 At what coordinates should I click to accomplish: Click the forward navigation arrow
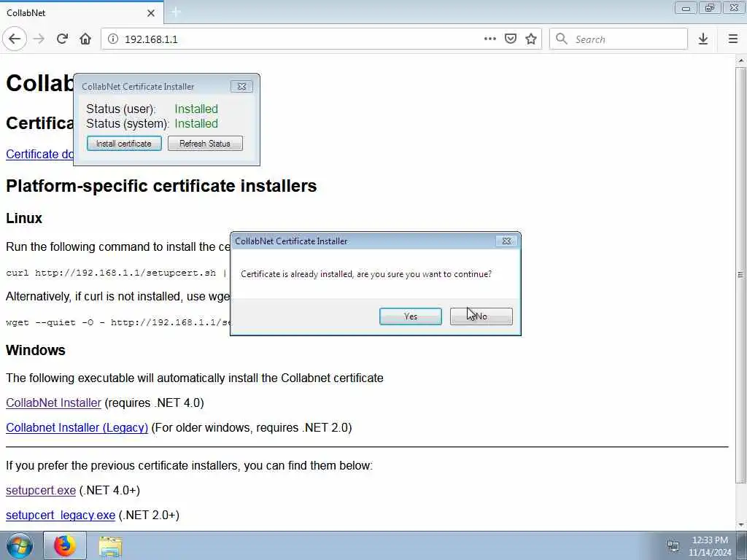point(39,39)
